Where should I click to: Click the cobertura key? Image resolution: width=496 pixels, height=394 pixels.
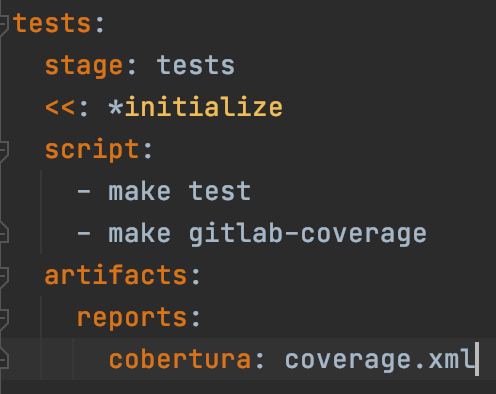(180, 359)
